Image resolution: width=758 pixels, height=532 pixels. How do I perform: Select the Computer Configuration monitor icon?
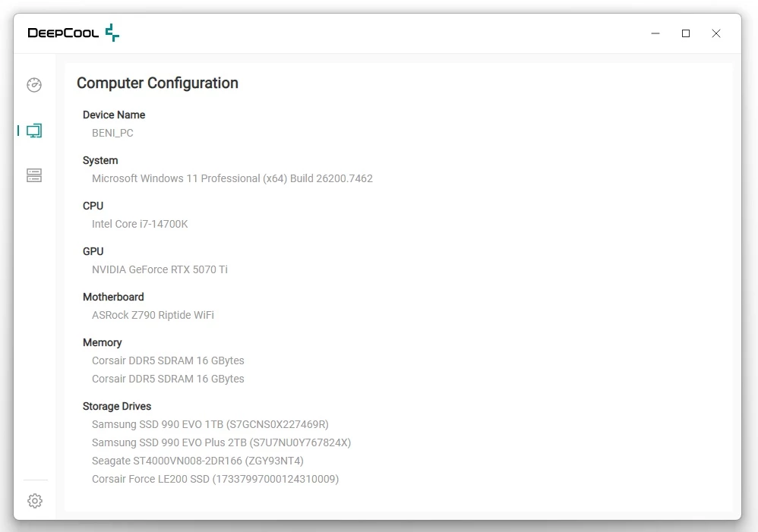point(34,131)
